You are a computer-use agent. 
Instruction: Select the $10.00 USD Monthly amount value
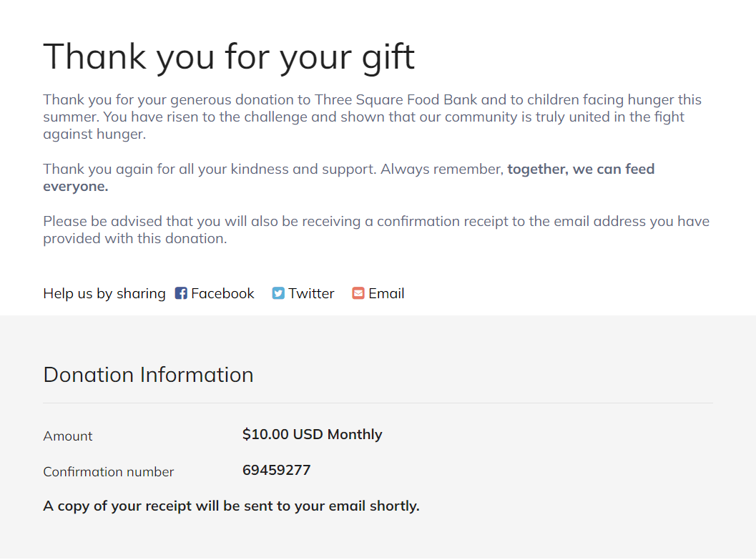[x=312, y=434]
